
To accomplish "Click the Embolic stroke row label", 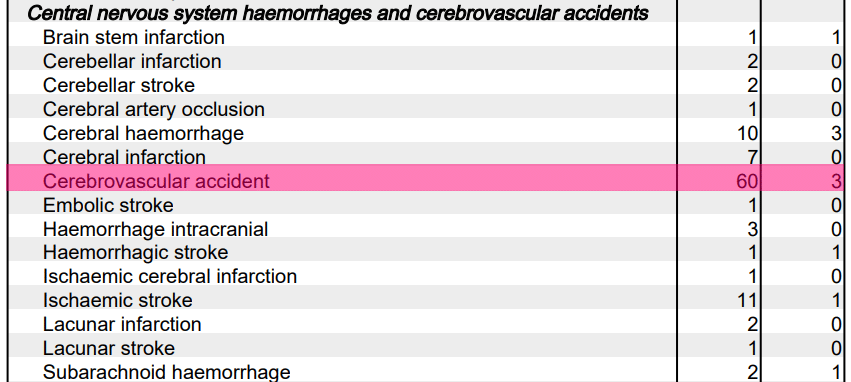I will (108, 205).
